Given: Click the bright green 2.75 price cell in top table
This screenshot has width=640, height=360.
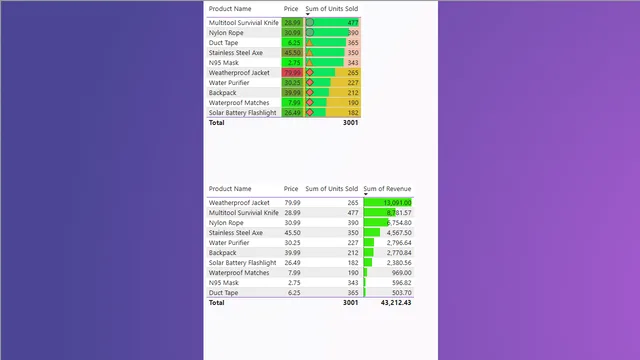Looking at the screenshot, I should coord(292,62).
